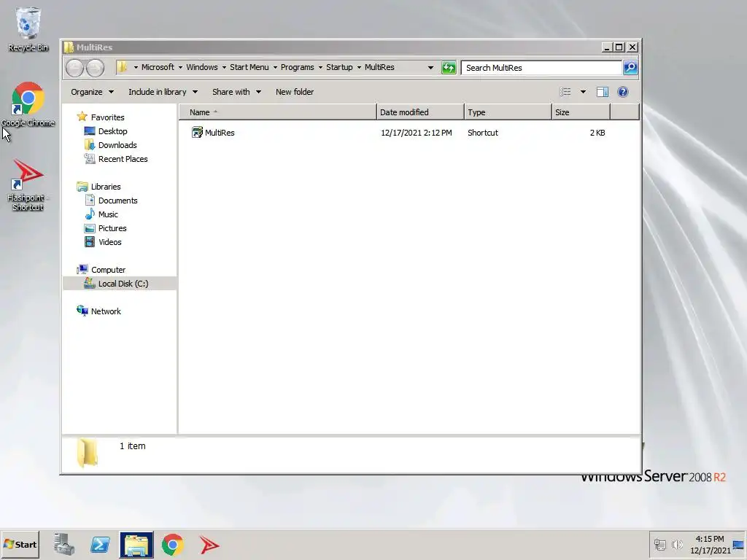Open Include in library menu
This screenshot has width=747, height=560.
pyautogui.click(x=163, y=92)
